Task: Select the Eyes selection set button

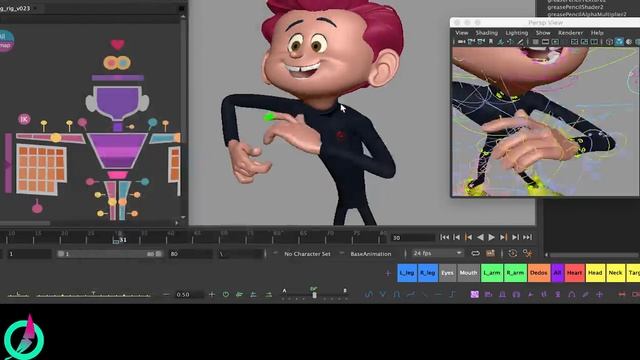Action: pos(447,273)
